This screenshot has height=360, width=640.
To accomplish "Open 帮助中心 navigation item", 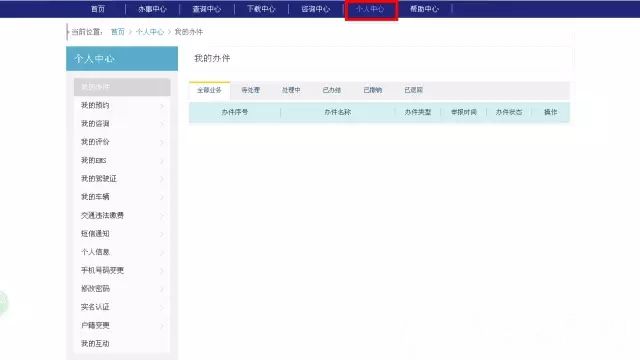I will coord(424,9).
